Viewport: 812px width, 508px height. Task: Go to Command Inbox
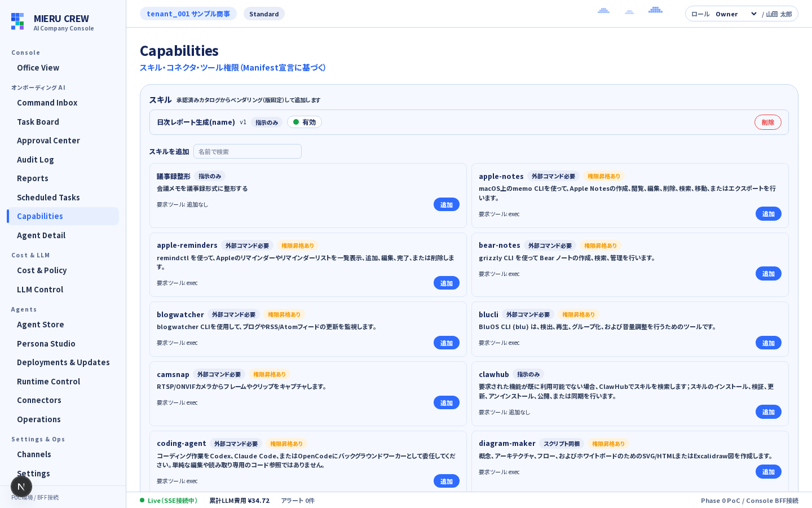coord(63,103)
